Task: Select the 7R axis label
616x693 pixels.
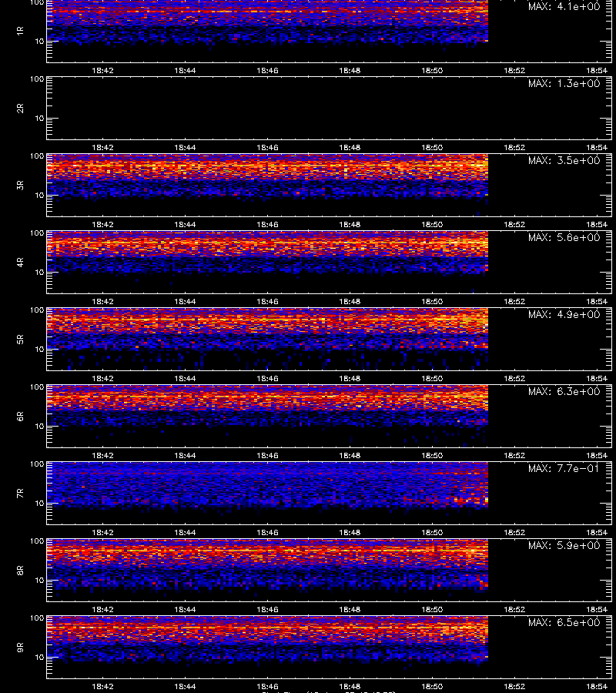Action: pyautogui.click(x=20, y=494)
